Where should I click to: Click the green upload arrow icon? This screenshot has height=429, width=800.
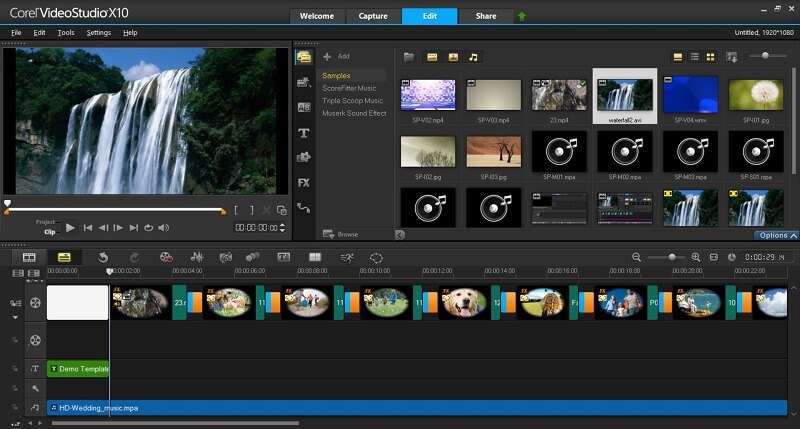(x=521, y=16)
